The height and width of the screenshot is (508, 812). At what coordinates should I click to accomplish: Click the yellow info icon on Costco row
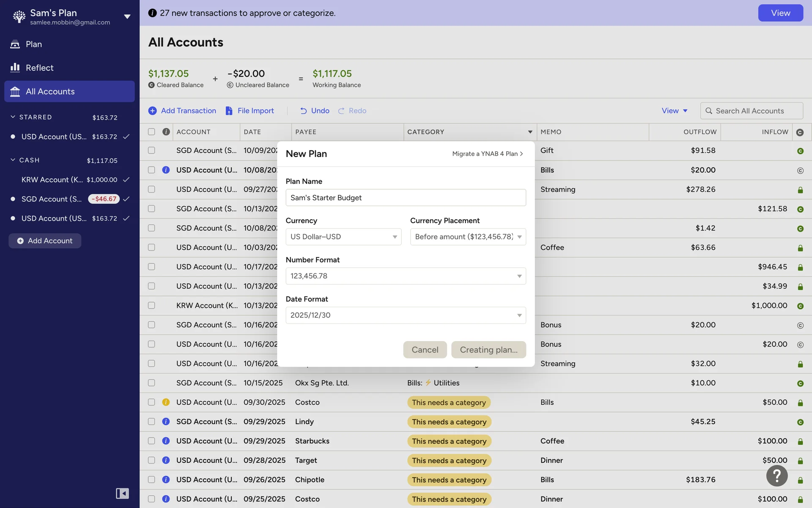[x=166, y=402]
